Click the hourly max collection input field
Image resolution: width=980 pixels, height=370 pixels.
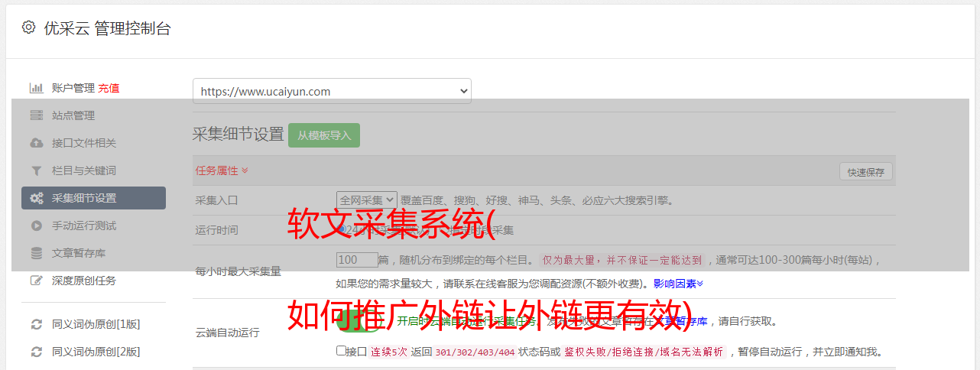pos(357,260)
